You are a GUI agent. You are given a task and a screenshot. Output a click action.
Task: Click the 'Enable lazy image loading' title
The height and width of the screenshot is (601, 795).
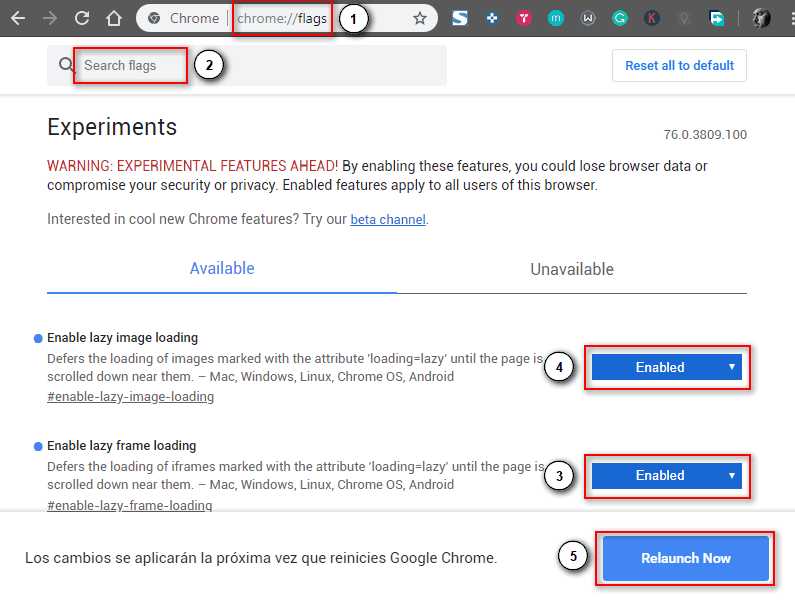[122, 338]
